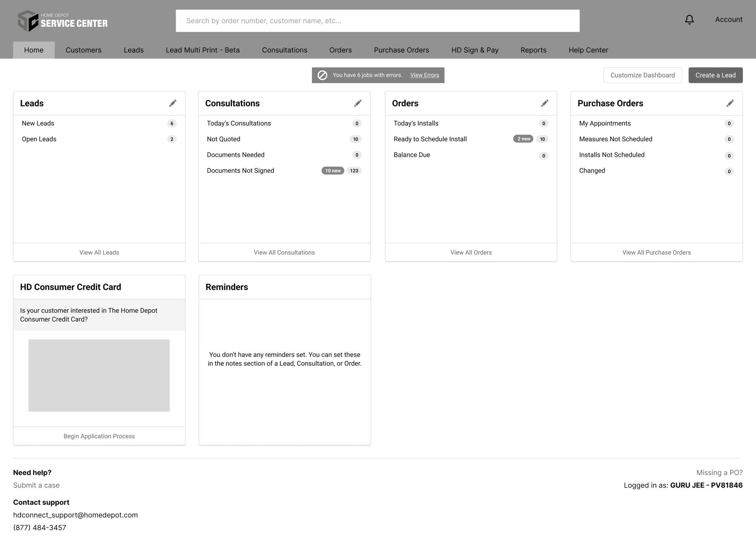Go to the Home tab
Image resolution: width=756 pixels, height=545 pixels.
click(34, 50)
